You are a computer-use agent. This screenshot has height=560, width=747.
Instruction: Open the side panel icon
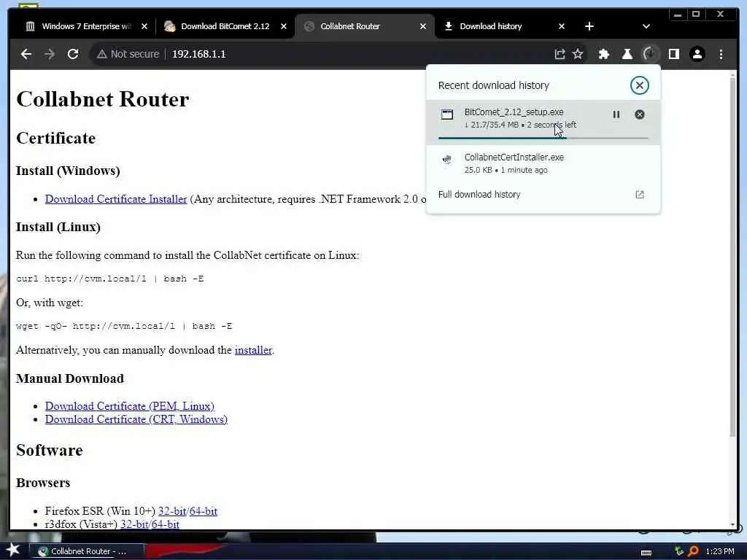coord(673,54)
